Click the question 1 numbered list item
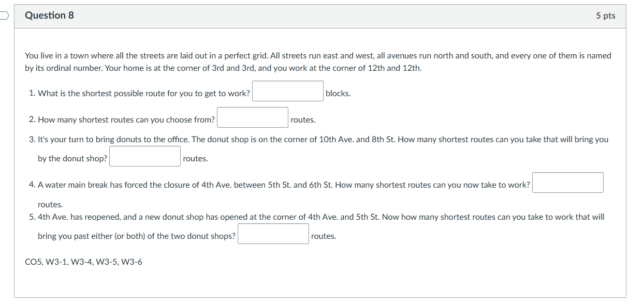Image resolution: width=644 pixels, height=304 pixels. coord(140,93)
